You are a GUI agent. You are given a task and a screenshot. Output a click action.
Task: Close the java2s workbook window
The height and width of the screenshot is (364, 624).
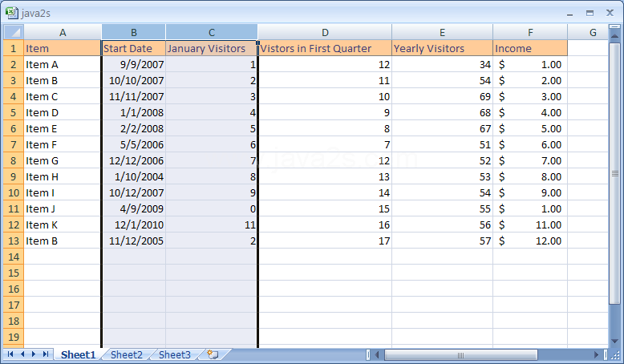coord(610,13)
